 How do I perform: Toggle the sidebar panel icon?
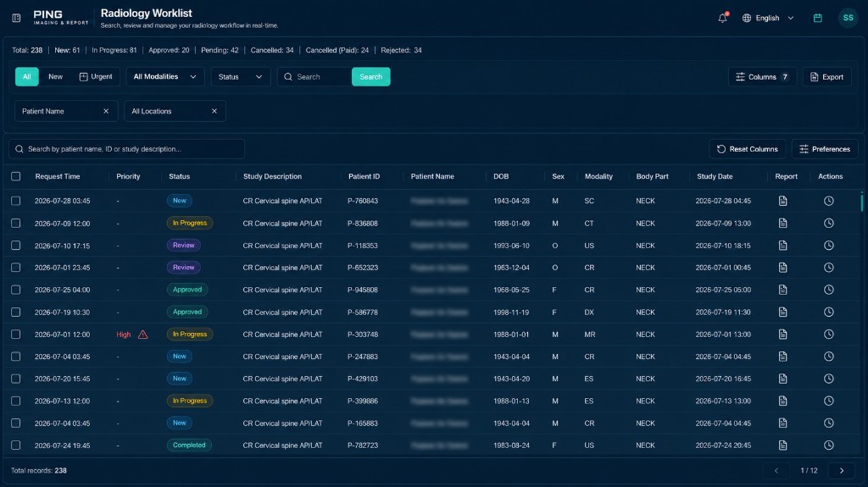(16, 18)
